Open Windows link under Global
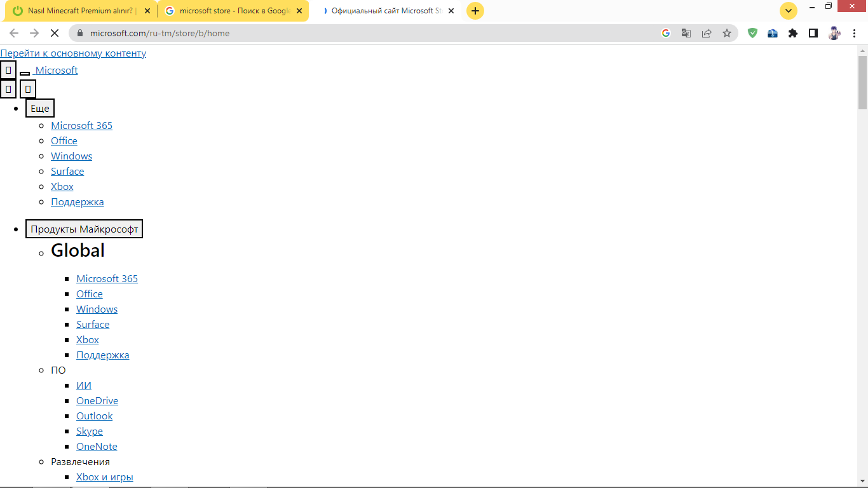 pyautogui.click(x=97, y=309)
